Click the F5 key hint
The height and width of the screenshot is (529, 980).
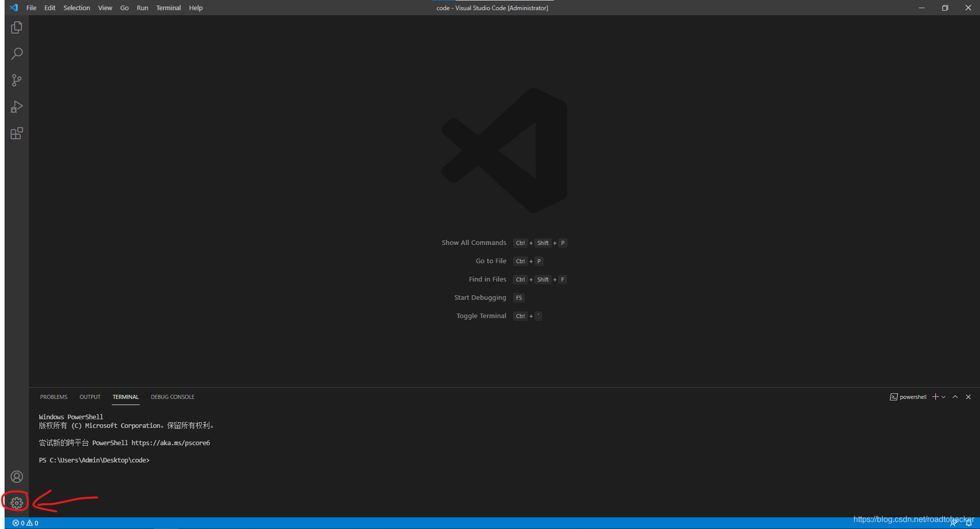pyautogui.click(x=519, y=298)
